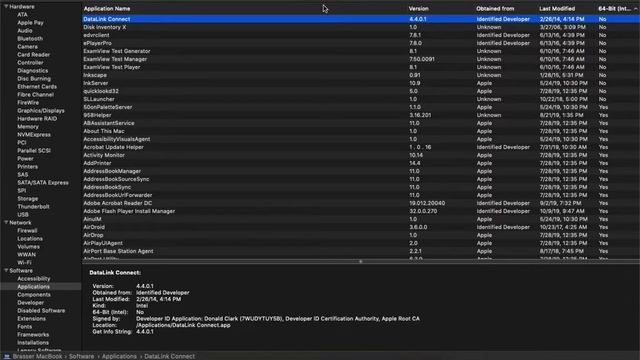Click the application location path text

pos(183,325)
